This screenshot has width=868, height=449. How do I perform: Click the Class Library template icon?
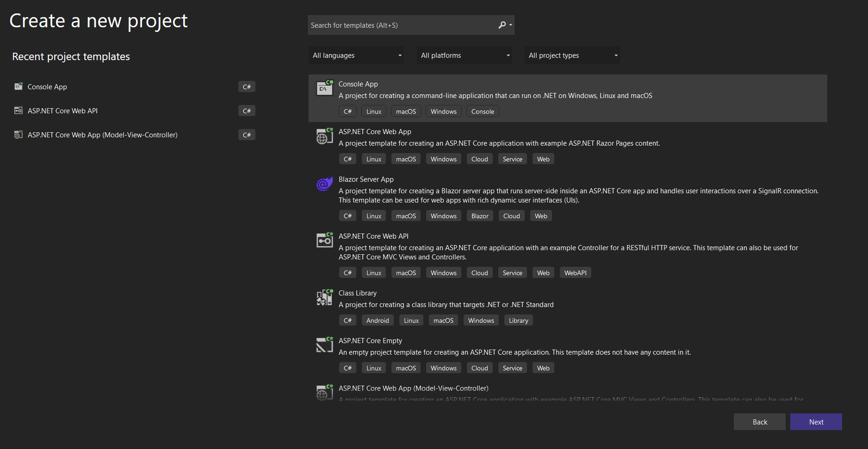[325, 297]
